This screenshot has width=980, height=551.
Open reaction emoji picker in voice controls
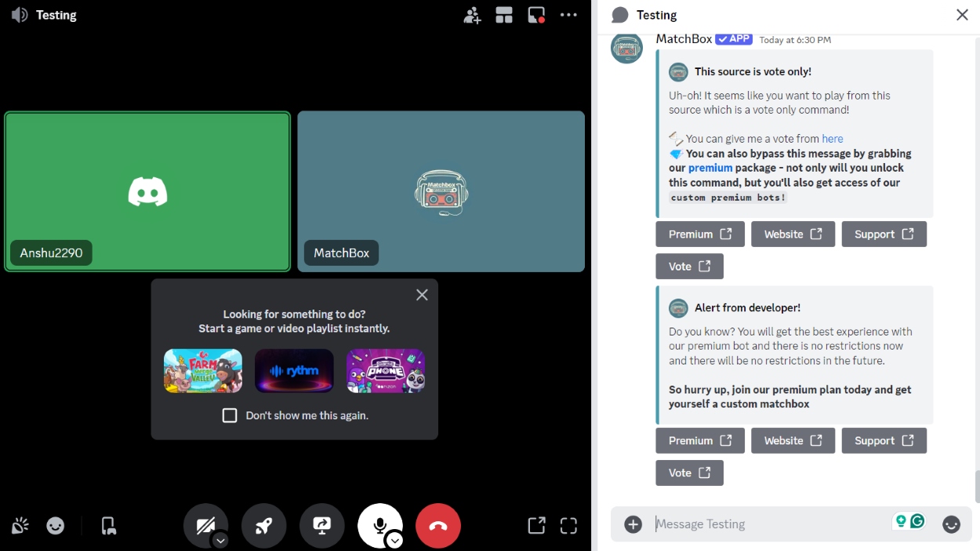55,525
